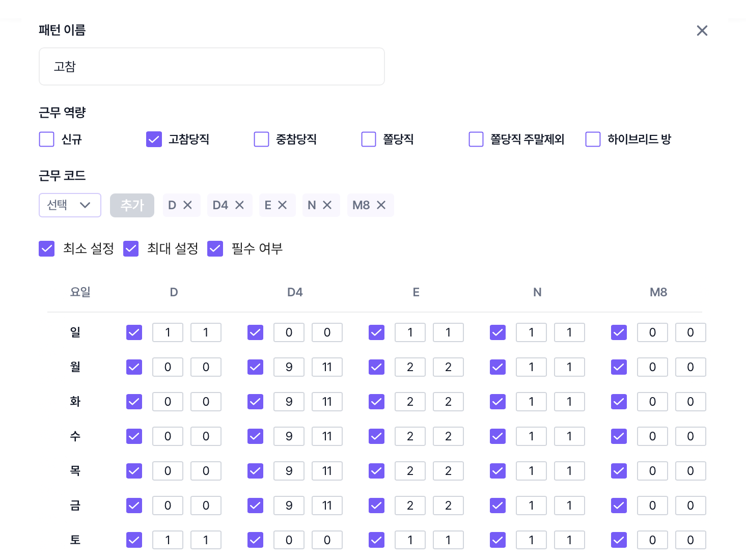Edit the M8 maximum value for 금

[x=690, y=506]
